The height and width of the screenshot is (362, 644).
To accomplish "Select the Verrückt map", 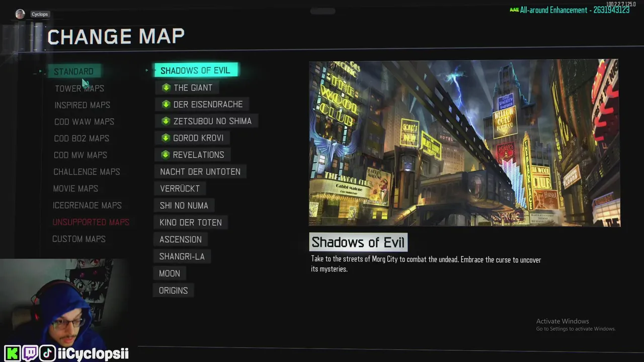I will tap(180, 189).
